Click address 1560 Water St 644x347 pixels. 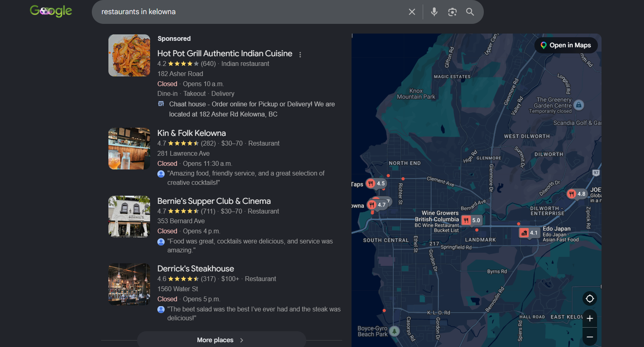178,289
